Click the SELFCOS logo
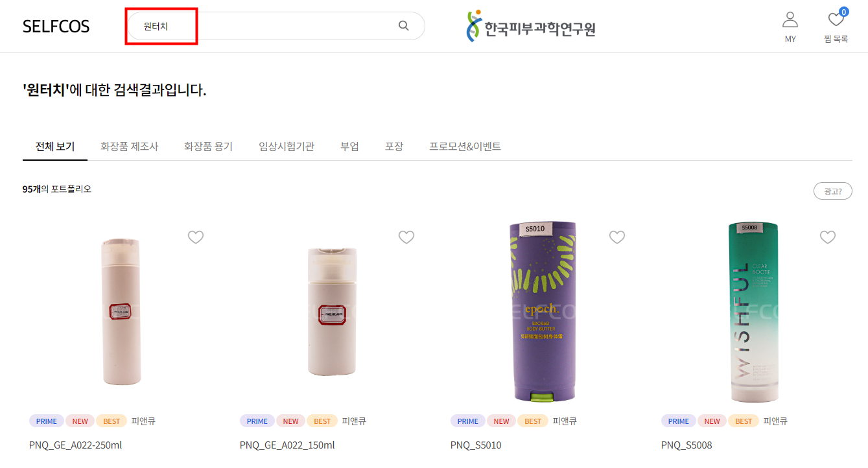868x468 pixels. coord(56,27)
